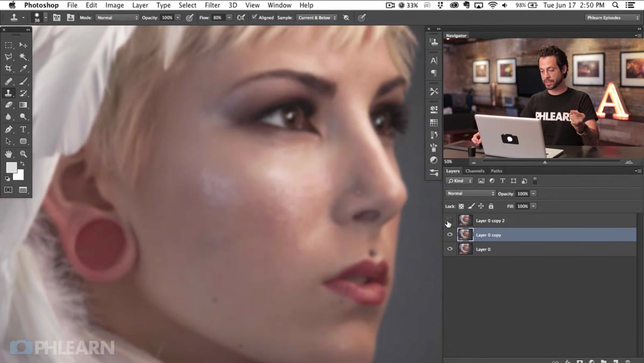The image size is (644, 363).
Task: Toggle Quick Mask mode
Action: (9, 190)
